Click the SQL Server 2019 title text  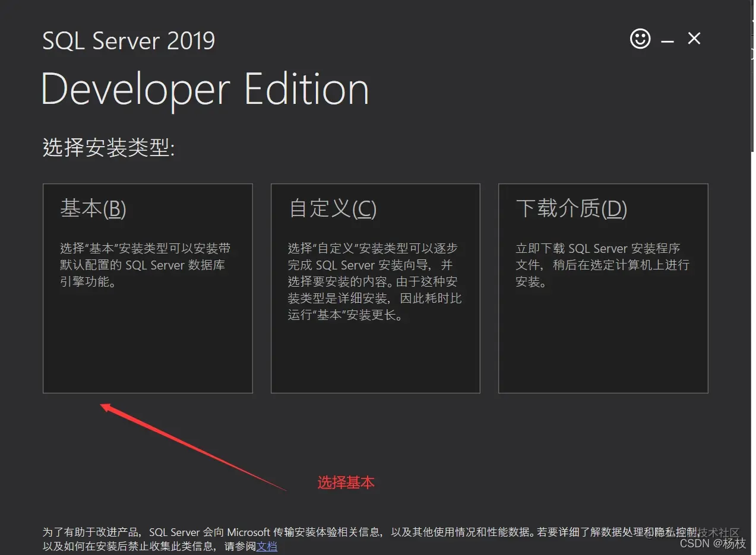click(x=129, y=40)
